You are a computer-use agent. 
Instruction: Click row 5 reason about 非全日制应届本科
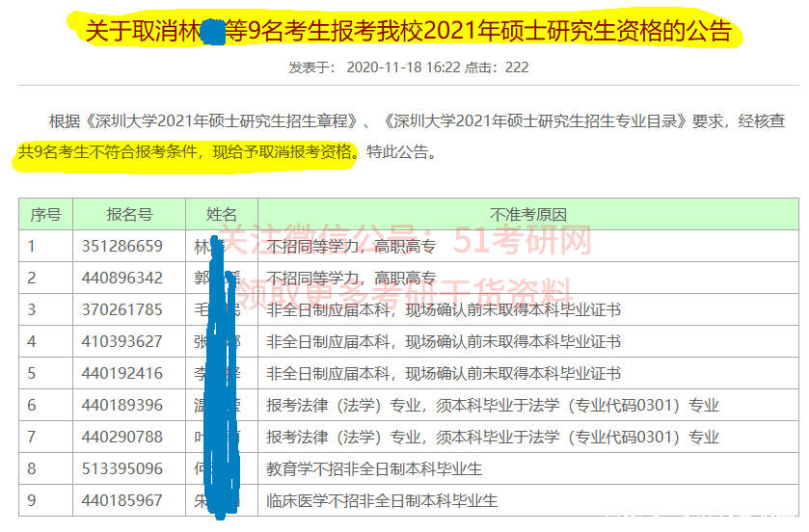click(x=444, y=374)
